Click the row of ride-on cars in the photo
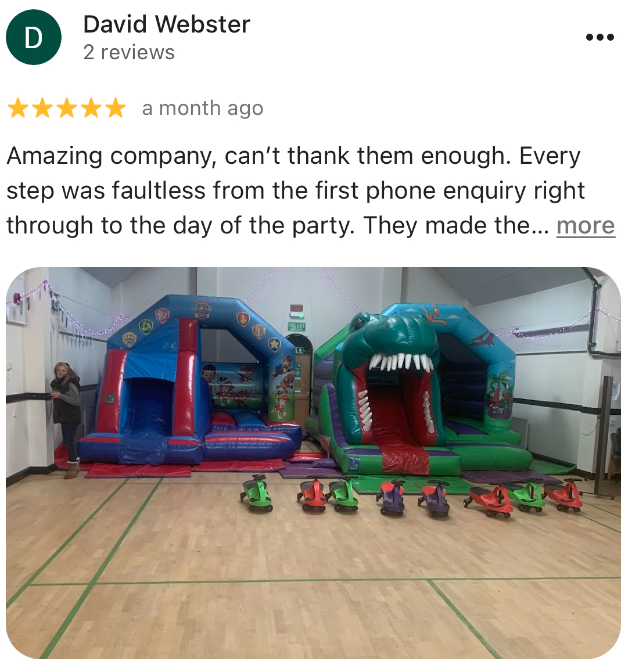 point(411,496)
